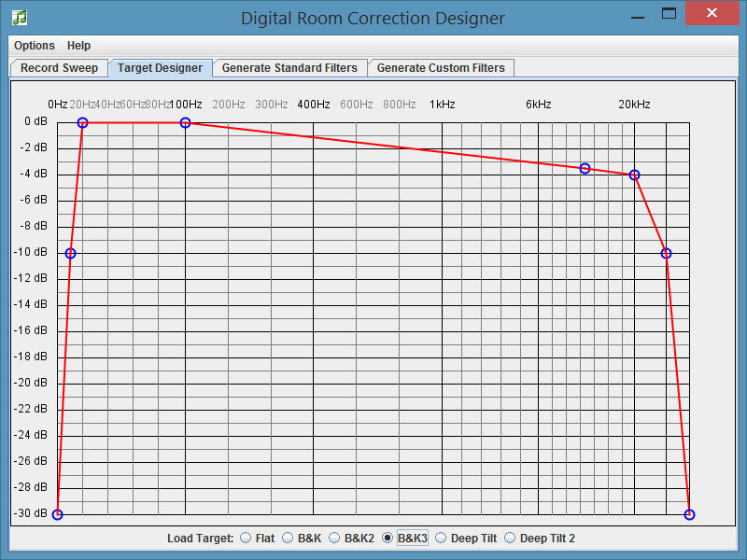This screenshot has width=747, height=560.
Task: Select the Deep Tilt 2 load target
Action: (x=509, y=538)
